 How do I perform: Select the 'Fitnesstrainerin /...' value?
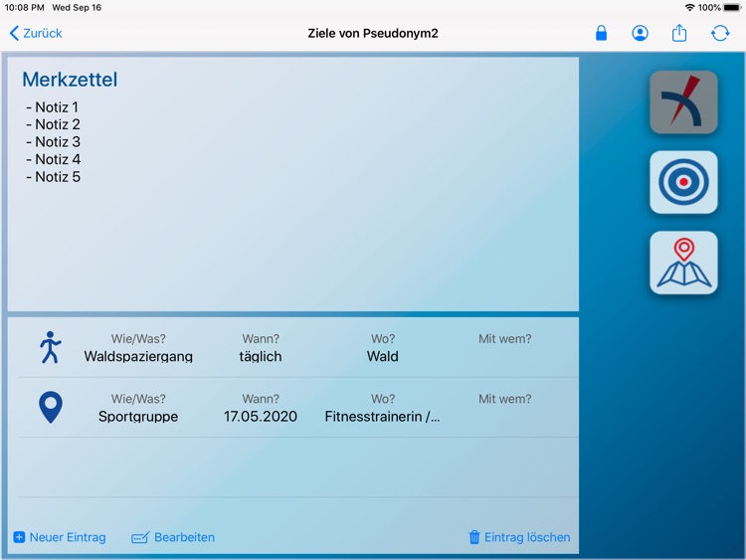[x=383, y=417]
